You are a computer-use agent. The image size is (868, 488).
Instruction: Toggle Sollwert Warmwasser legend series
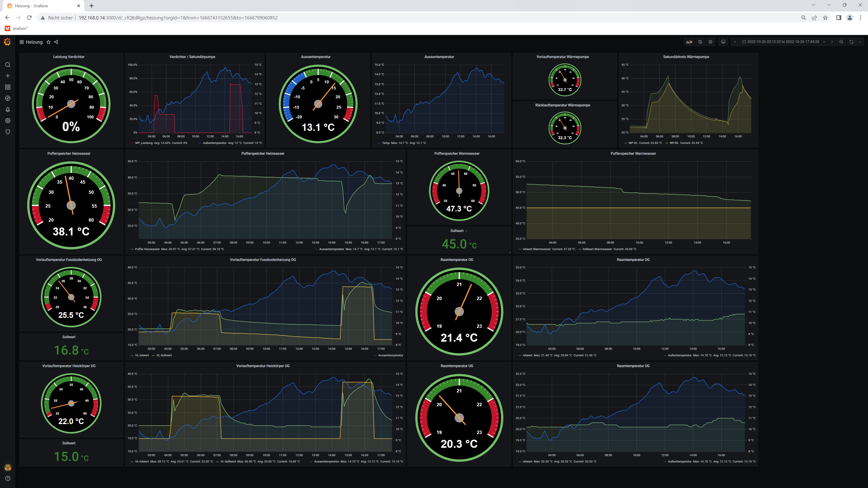click(x=597, y=249)
